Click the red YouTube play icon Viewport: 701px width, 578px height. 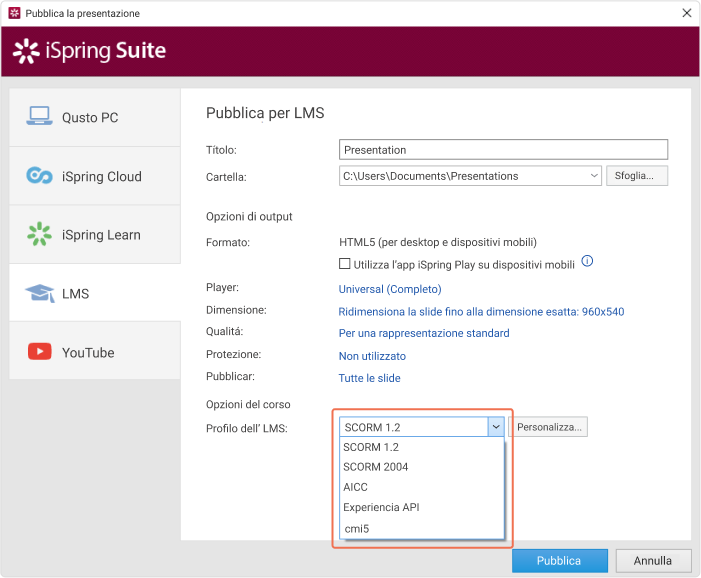click(40, 351)
